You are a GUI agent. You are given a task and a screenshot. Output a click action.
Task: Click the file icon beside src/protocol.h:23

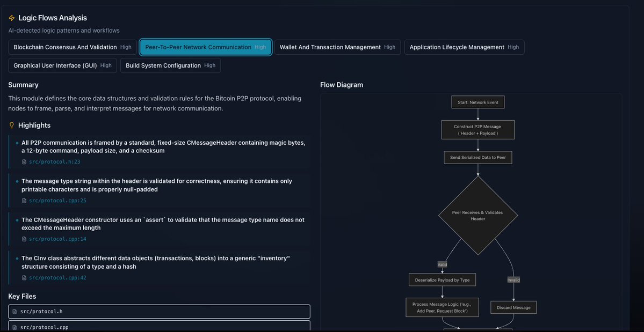(x=24, y=161)
